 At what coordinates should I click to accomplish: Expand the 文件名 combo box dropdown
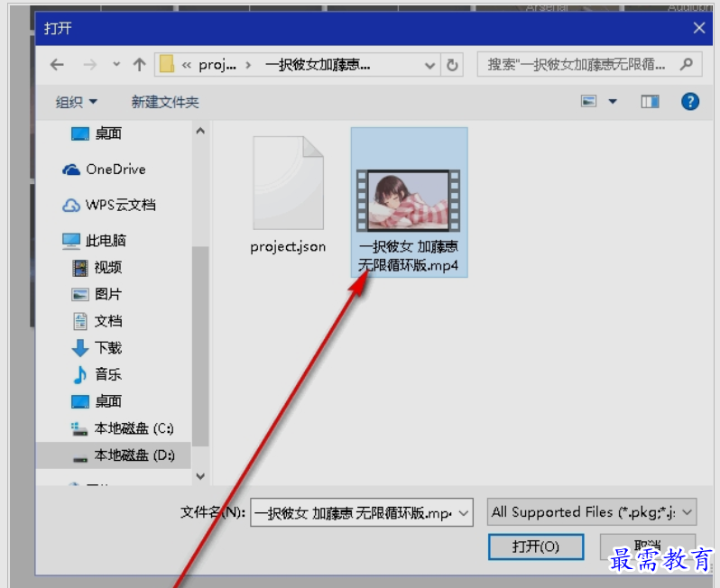464,513
